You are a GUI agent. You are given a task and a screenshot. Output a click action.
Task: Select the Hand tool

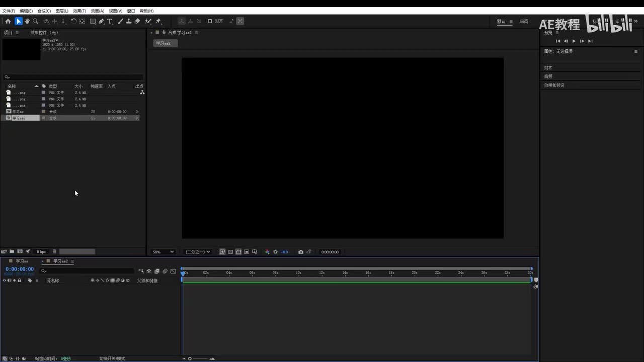point(27,21)
